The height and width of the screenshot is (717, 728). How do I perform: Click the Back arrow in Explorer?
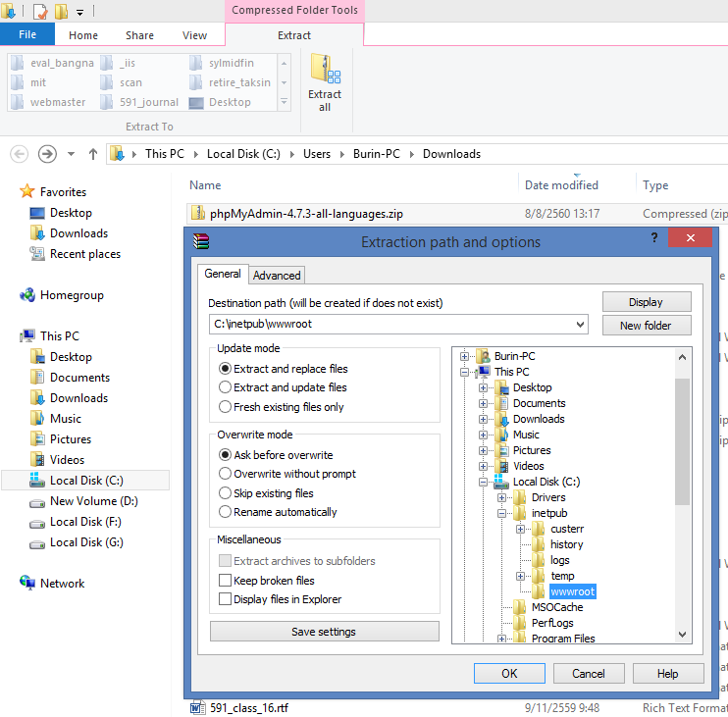[x=19, y=154]
